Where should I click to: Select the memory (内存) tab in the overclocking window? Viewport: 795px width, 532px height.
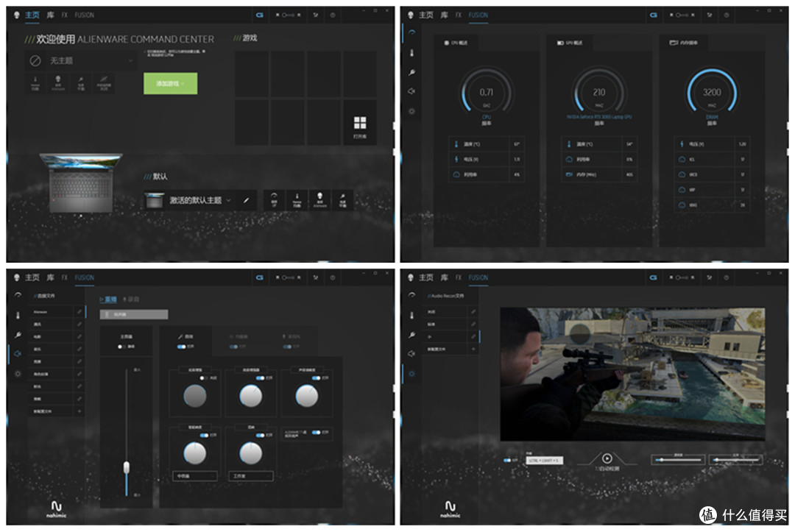click(683, 43)
